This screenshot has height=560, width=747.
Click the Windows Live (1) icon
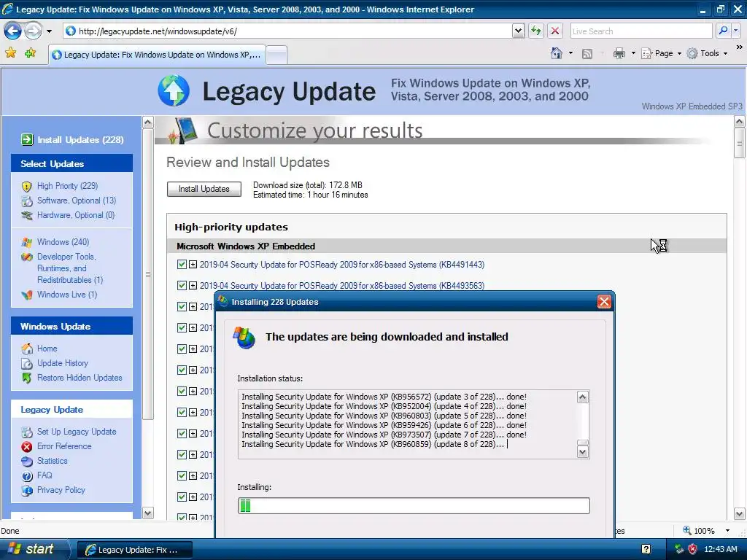point(27,295)
